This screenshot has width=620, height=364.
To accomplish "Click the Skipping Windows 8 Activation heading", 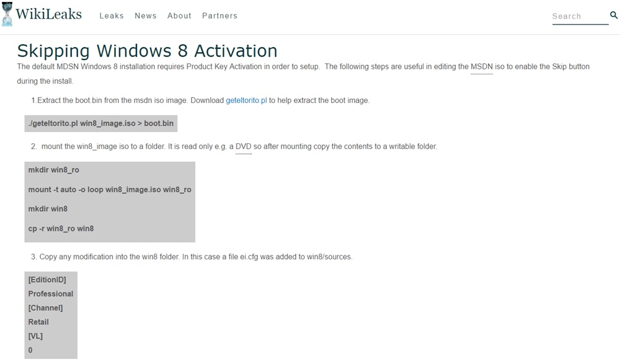I will (x=147, y=51).
